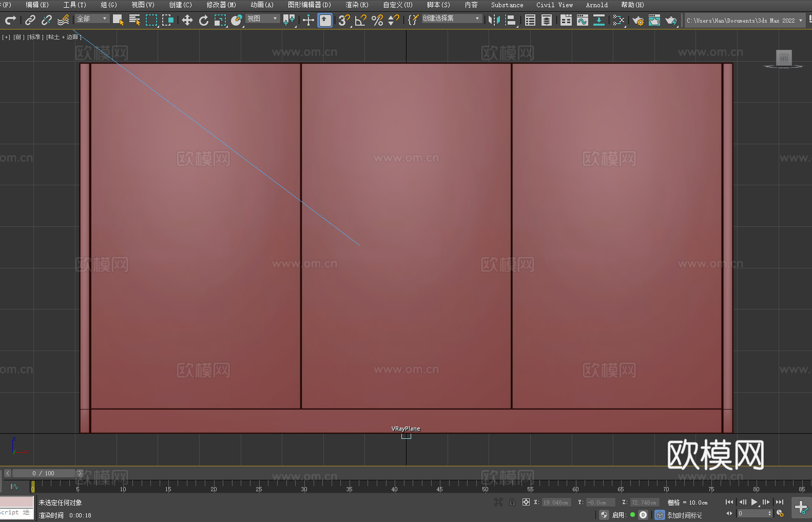Select the Rotate tool
The height and width of the screenshot is (522, 812).
click(204, 20)
